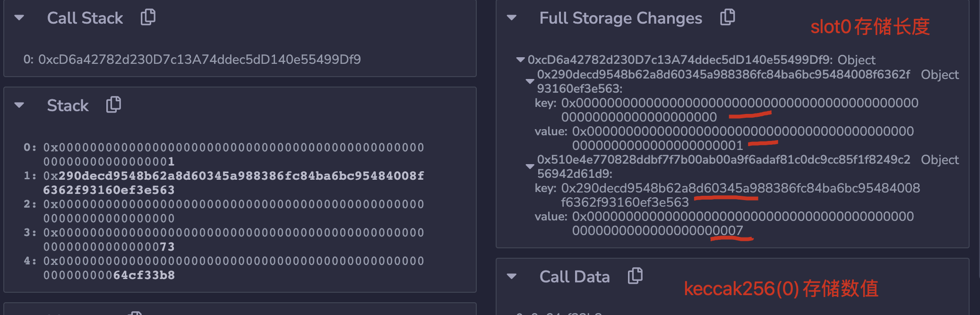Viewport: 980px width, 315px height.
Task: Copy the Call Stack contents
Action: [x=148, y=17]
